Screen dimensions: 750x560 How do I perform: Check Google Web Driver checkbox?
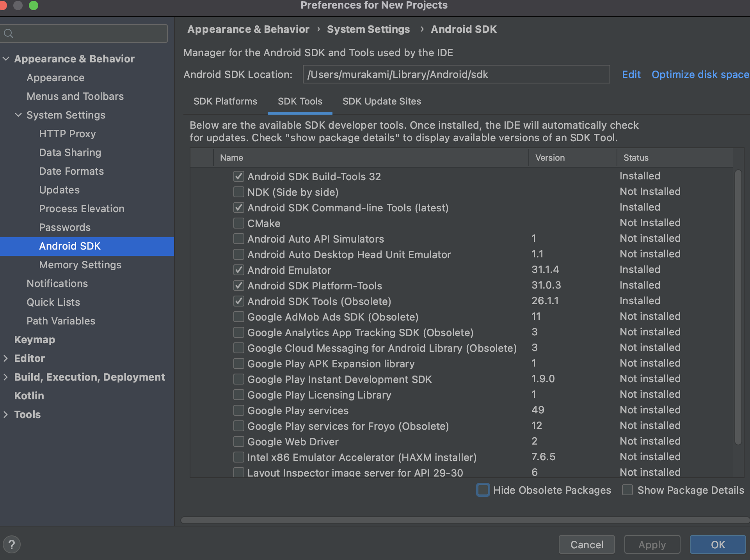239,441
